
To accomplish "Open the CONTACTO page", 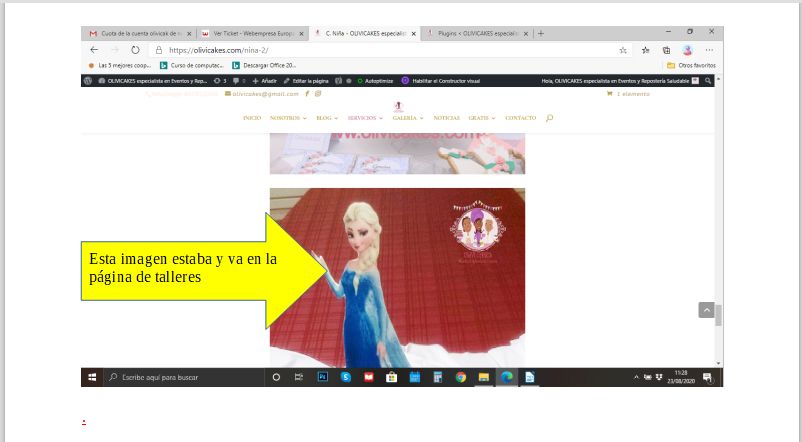I will 521,118.
